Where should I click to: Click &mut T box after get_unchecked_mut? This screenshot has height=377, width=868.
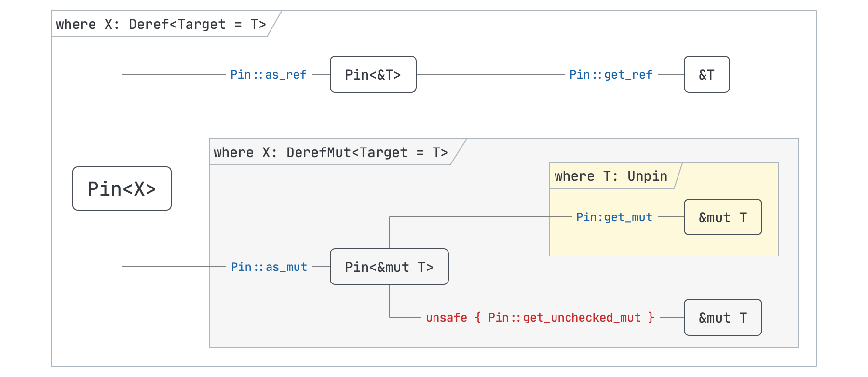tap(723, 318)
